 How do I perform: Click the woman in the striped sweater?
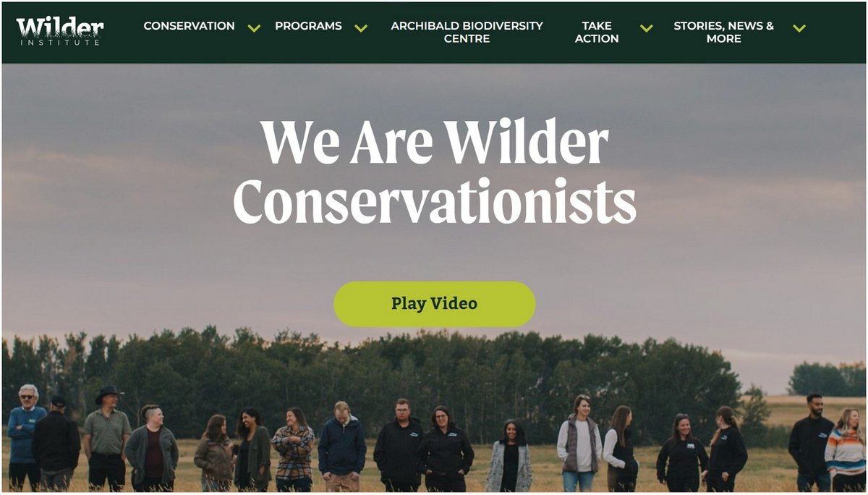(846, 450)
